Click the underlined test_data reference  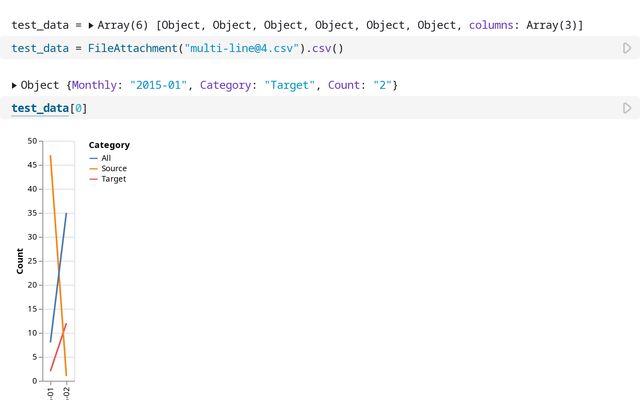(40, 108)
